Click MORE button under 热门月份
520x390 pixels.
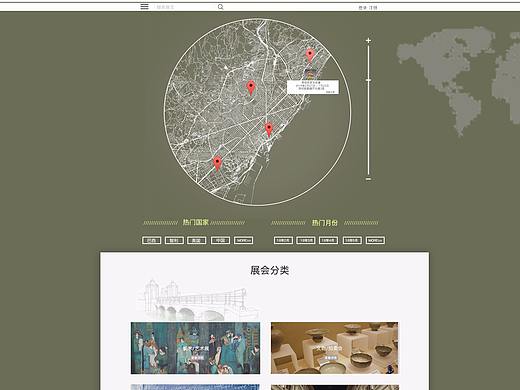375,240
